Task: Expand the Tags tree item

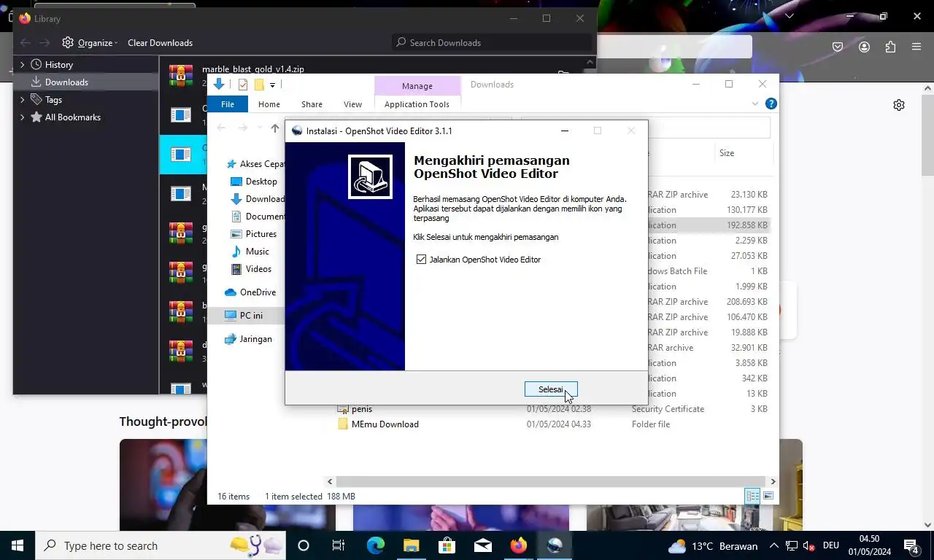Action: 23,100
